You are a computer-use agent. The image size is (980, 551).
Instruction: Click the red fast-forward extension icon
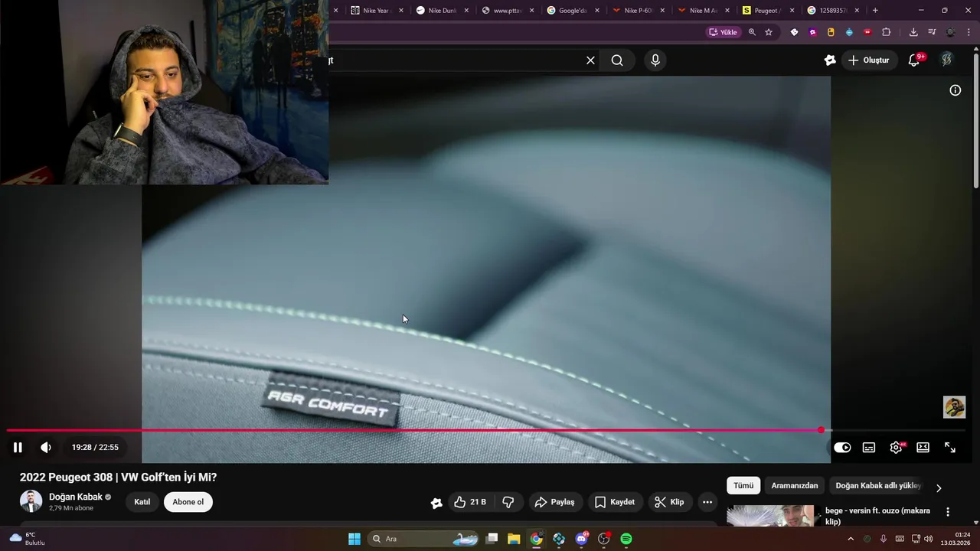click(867, 32)
